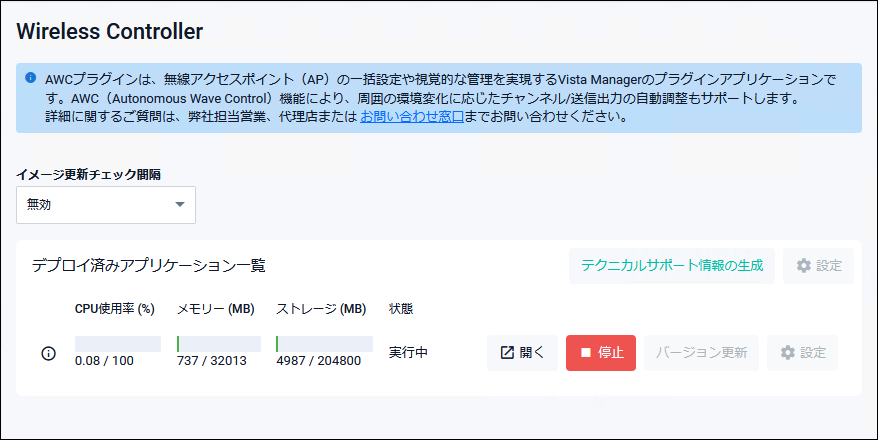
Task: Open the イメージ更新チェック間隔 dropdown
Action: [x=106, y=205]
